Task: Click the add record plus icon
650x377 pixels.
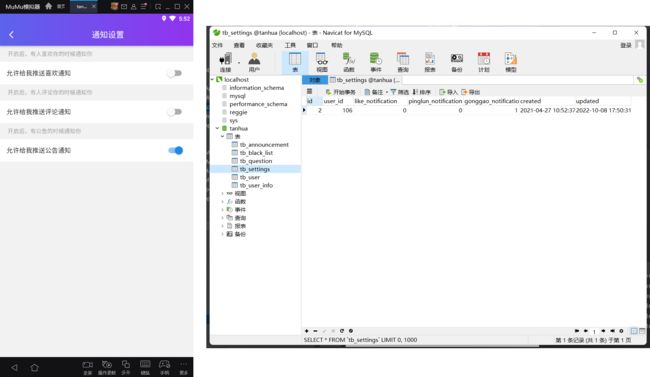Action: tap(306, 331)
